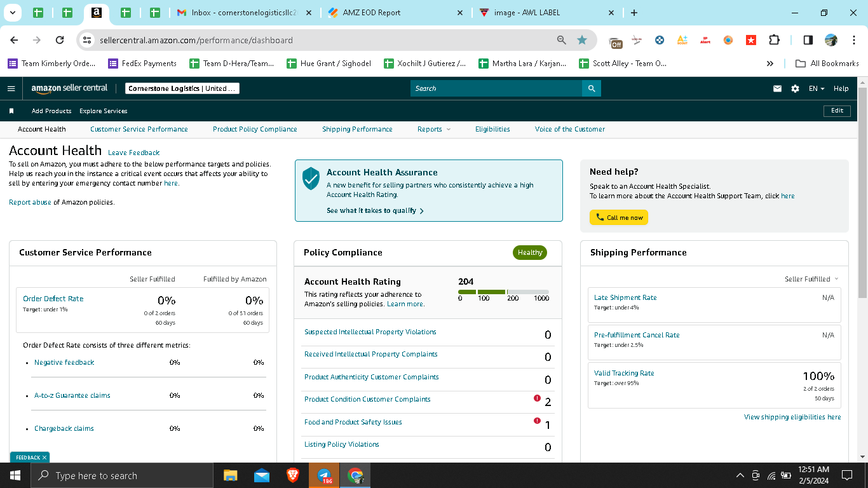Click the Seller Central Search field
This screenshot has width=868, height=488.
(x=496, y=88)
